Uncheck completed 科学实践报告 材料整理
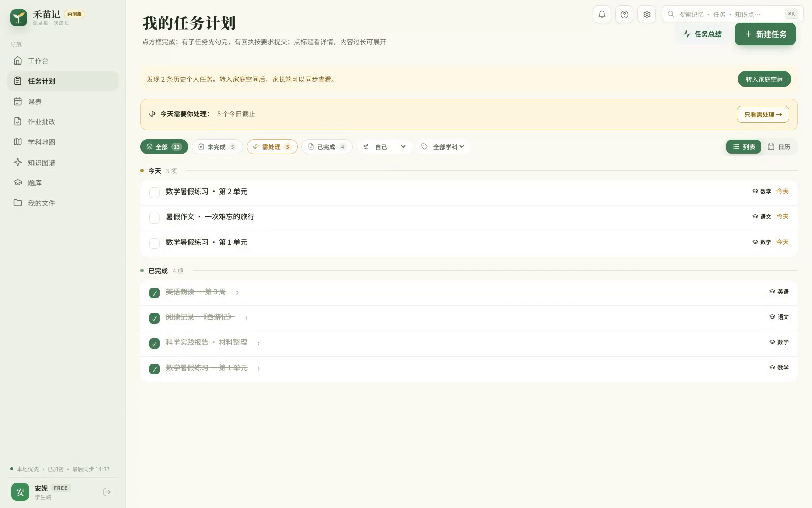This screenshot has width=812, height=508. point(155,343)
